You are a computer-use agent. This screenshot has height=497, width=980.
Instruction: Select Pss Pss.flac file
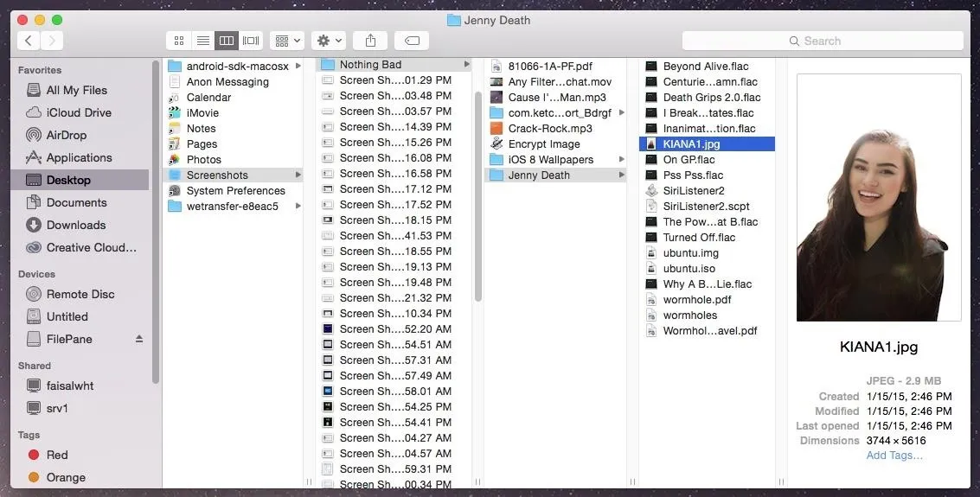[707, 175]
